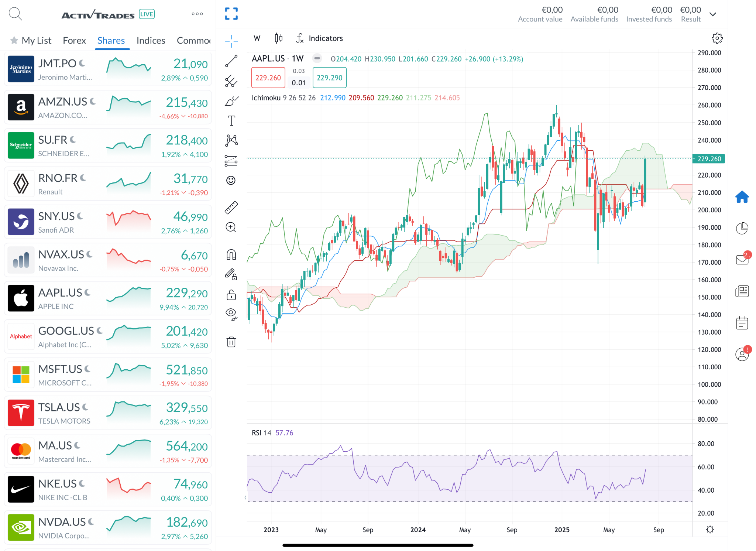This screenshot has height=551, width=756.
Task: Change the W timeframe interval
Action: (257, 38)
